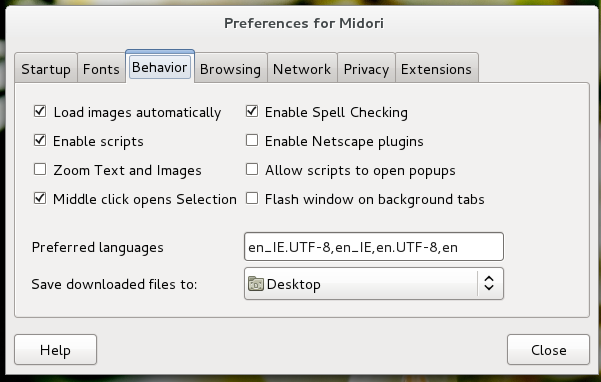Enable Flash window on background tabs
The width and height of the screenshot is (601, 382).
pos(252,198)
